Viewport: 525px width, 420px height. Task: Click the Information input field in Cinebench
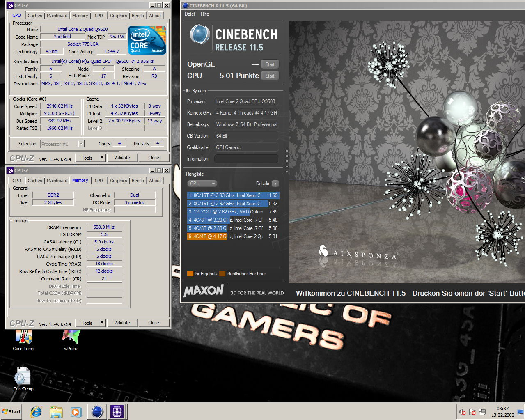click(246, 159)
